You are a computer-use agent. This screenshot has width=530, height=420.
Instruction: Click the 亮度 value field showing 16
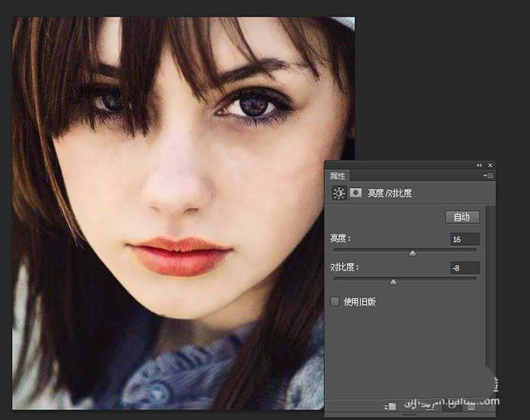[x=464, y=239]
